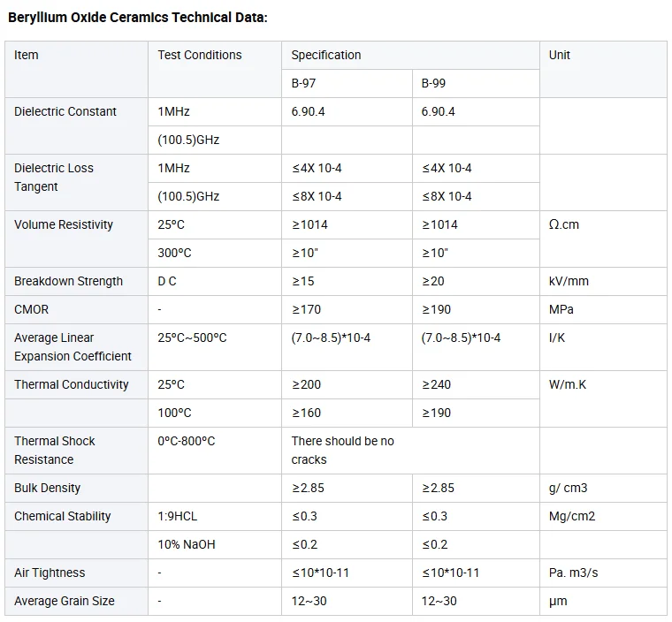The image size is (672, 622).
Task: Select the Thermal Conductivity row label
Action: (x=72, y=384)
